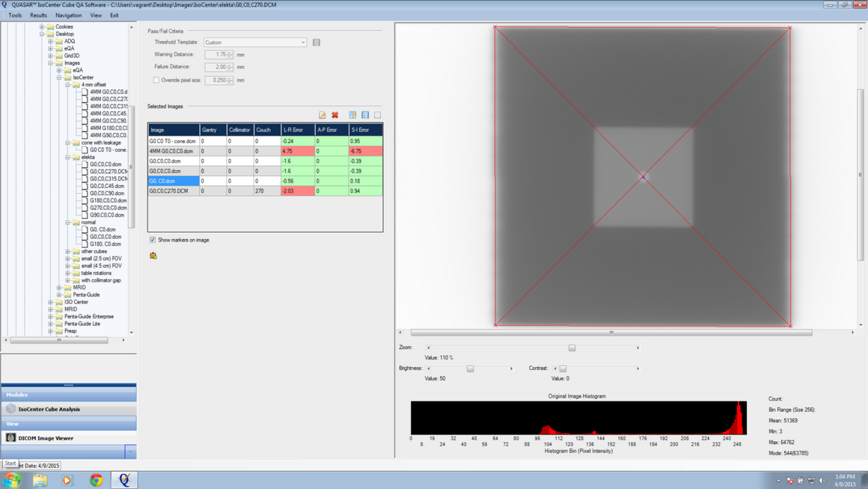Click the bug icon below Show markers

pyautogui.click(x=153, y=256)
